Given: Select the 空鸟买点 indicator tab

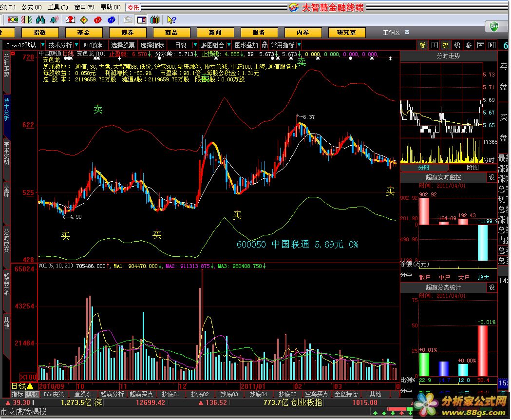Looking at the screenshot, I should (x=317, y=394).
